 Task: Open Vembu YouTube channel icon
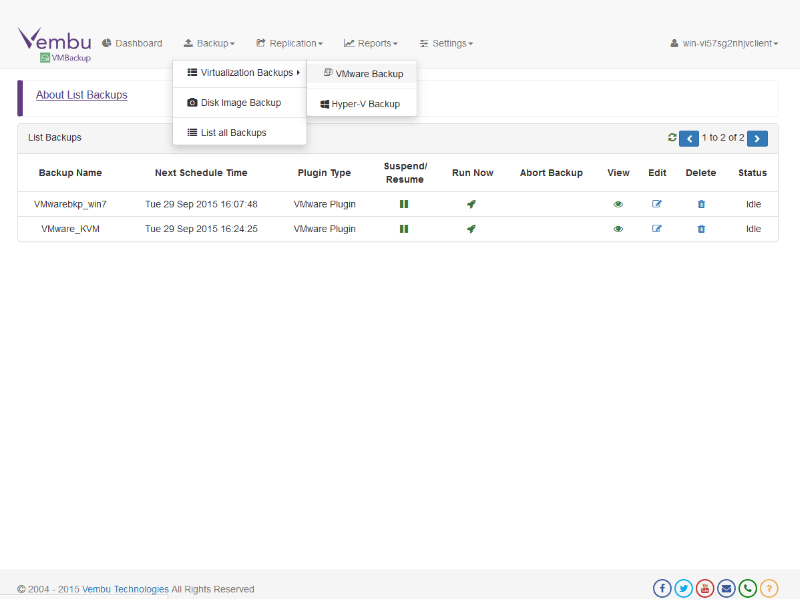click(x=705, y=589)
